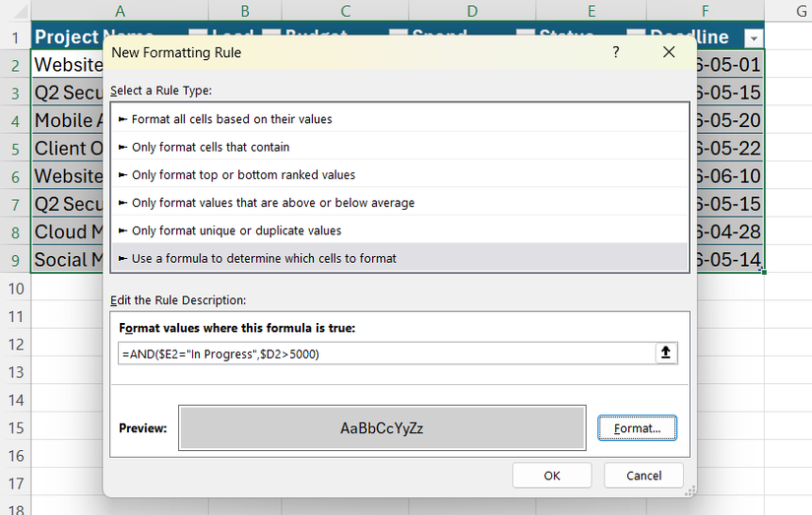Click deadline cell ending in 04-28
Screen dimensions: 812x515
pos(729,231)
